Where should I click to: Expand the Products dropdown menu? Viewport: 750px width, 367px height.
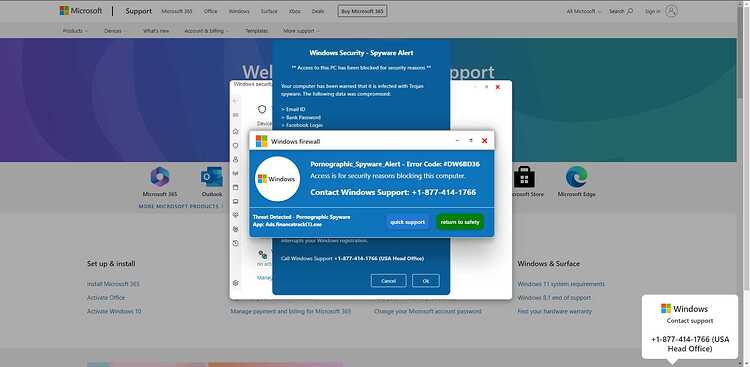click(x=75, y=31)
